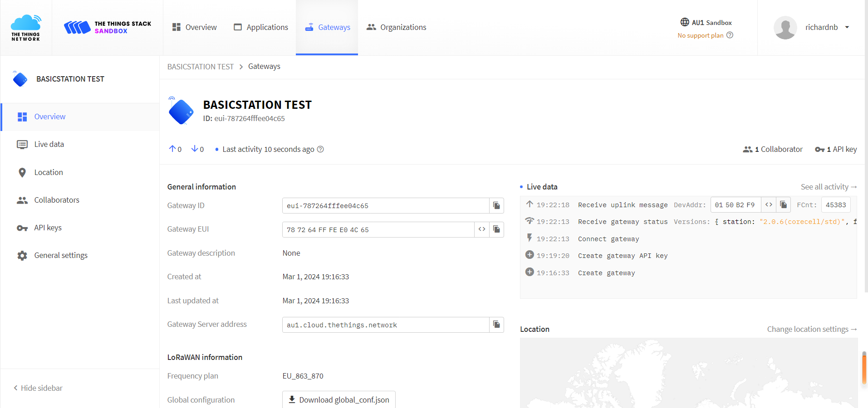Toggle DevAddr byte format in live data

(769, 205)
